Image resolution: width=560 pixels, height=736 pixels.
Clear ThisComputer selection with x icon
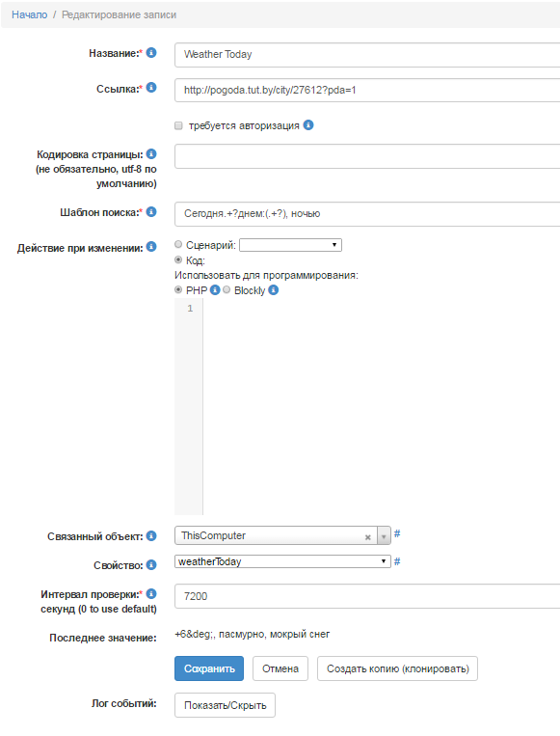tap(367, 537)
